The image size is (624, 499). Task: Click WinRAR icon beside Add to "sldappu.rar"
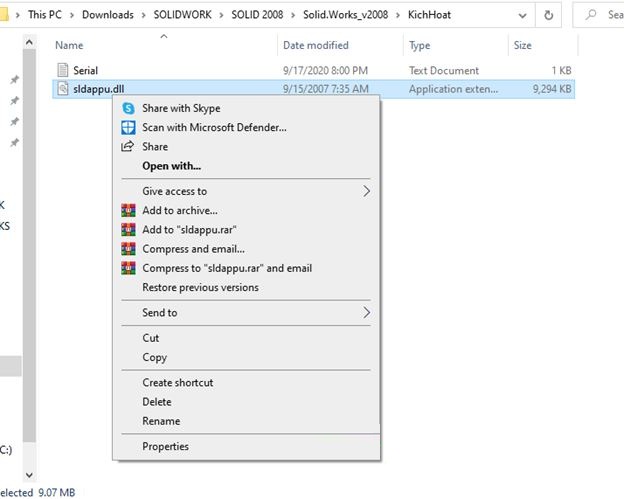[x=128, y=230]
